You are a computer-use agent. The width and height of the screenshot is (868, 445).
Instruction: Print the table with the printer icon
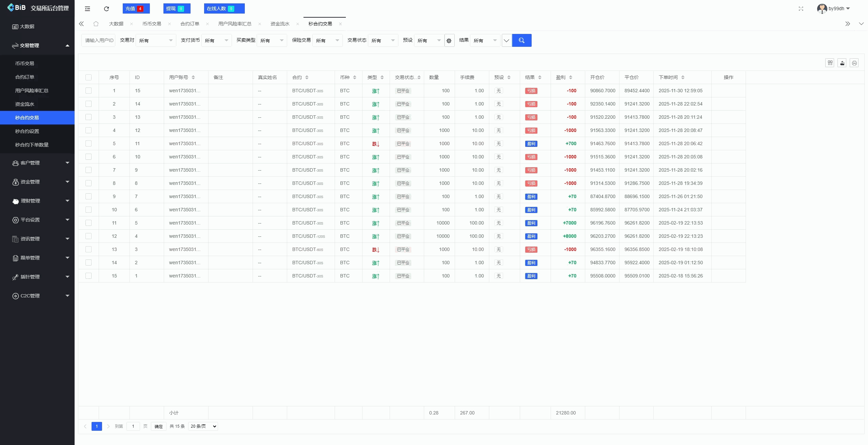(x=854, y=63)
